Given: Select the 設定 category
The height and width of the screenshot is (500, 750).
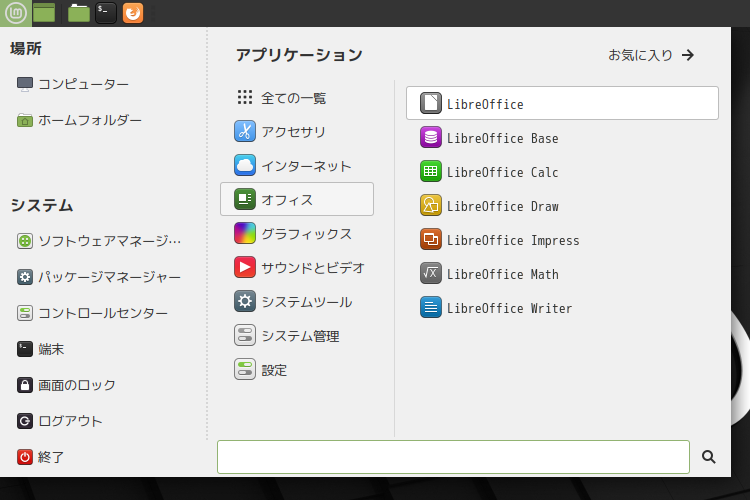Looking at the screenshot, I should tap(297, 369).
